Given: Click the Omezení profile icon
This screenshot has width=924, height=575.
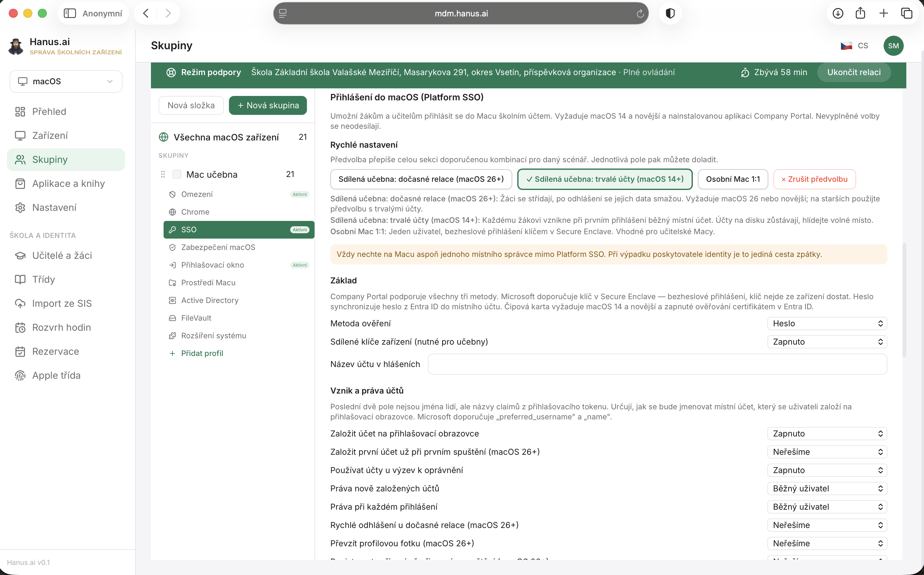Looking at the screenshot, I should [172, 194].
